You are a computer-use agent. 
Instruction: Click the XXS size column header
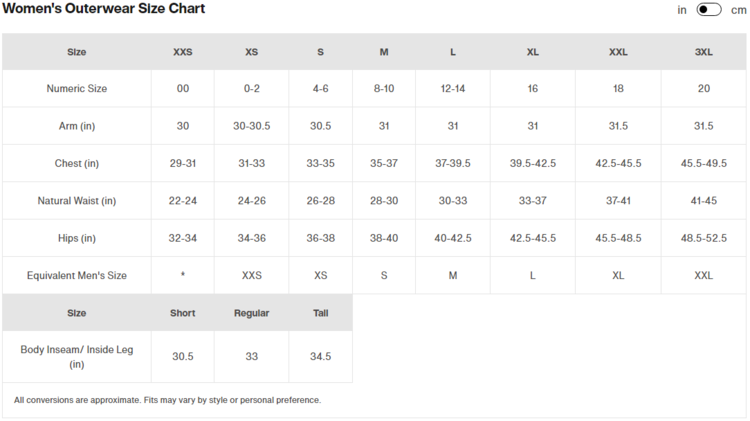tap(183, 52)
